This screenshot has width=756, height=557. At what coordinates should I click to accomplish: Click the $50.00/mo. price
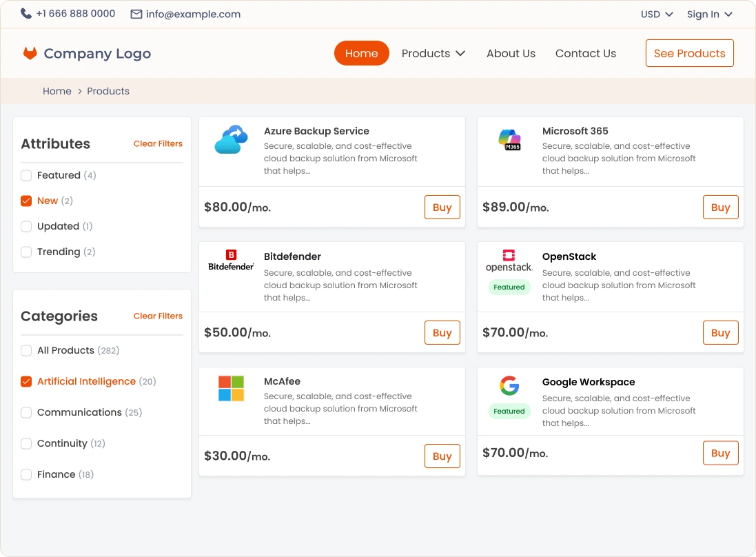(x=237, y=332)
